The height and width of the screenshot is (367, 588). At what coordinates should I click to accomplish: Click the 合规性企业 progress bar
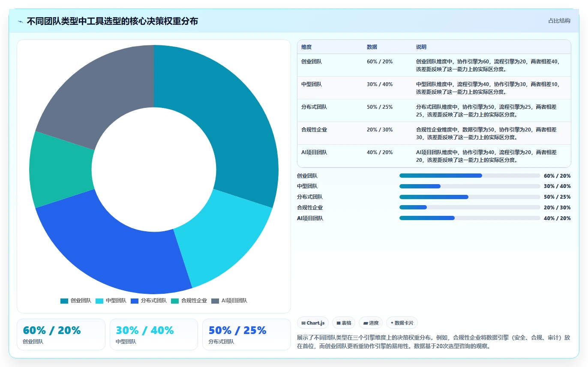pos(470,207)
